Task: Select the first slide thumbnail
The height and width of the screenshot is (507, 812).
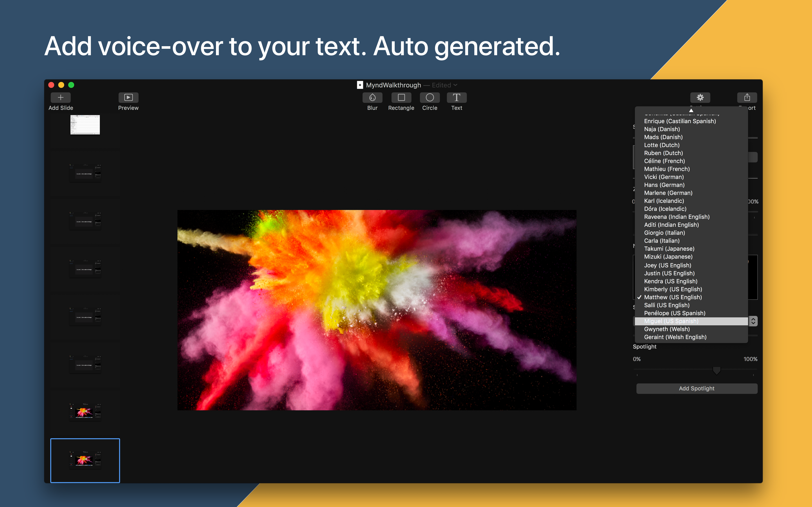Action: [85, 125]
